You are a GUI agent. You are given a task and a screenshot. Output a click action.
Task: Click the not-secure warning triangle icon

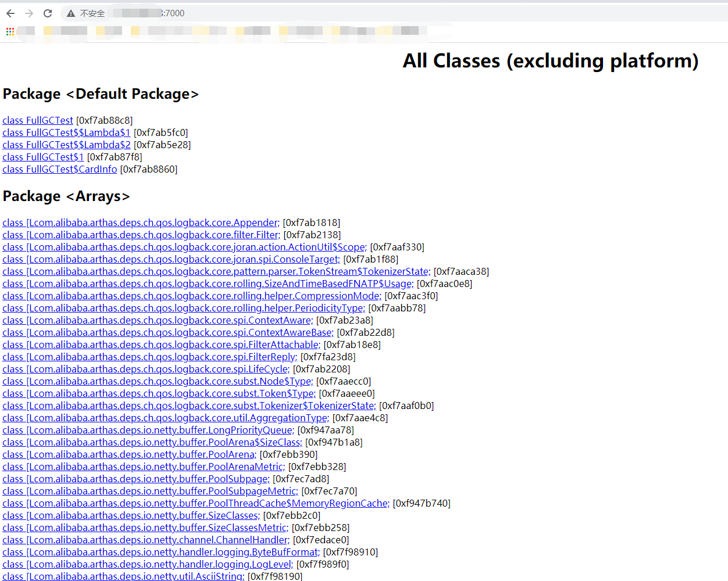[71, 13]
